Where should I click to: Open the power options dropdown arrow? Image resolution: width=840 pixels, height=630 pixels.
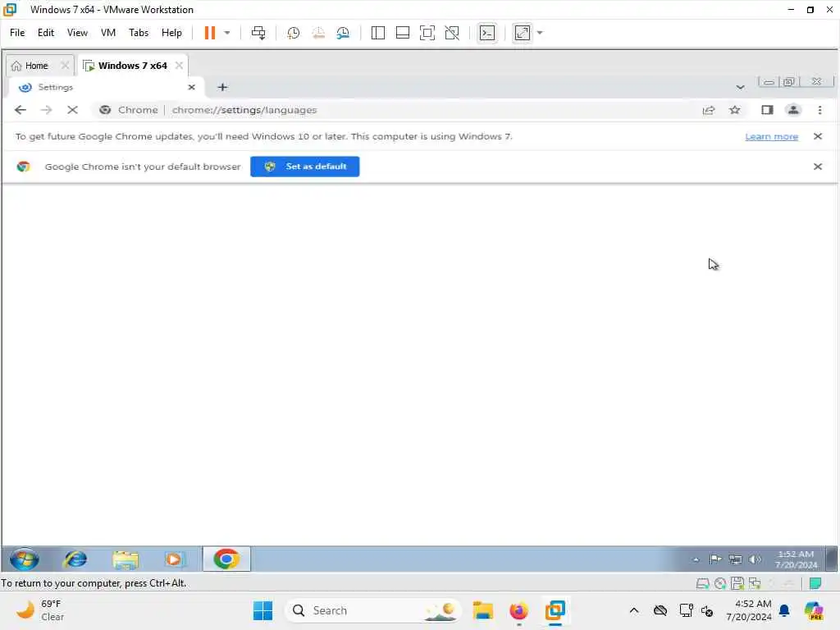(x=227, y=33)
